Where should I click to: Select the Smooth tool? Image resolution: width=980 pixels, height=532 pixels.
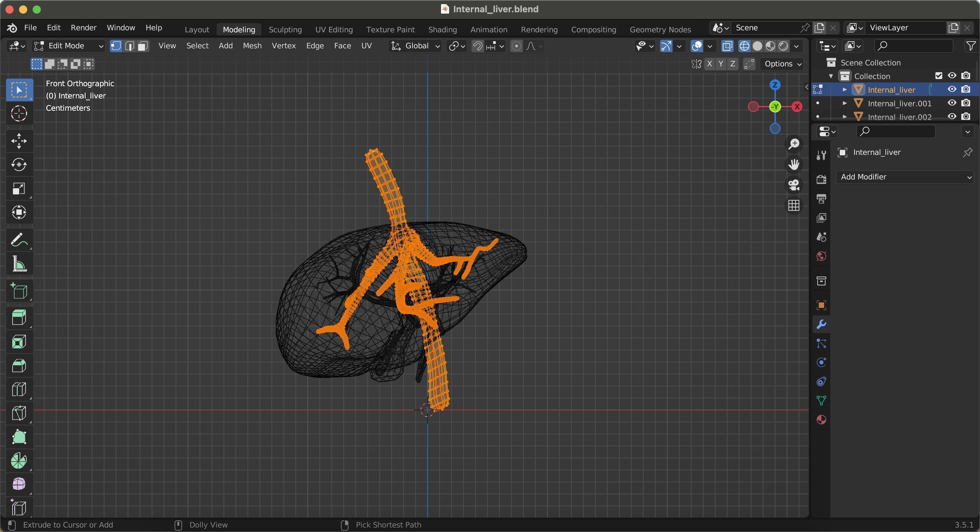(x=19, y=484)
